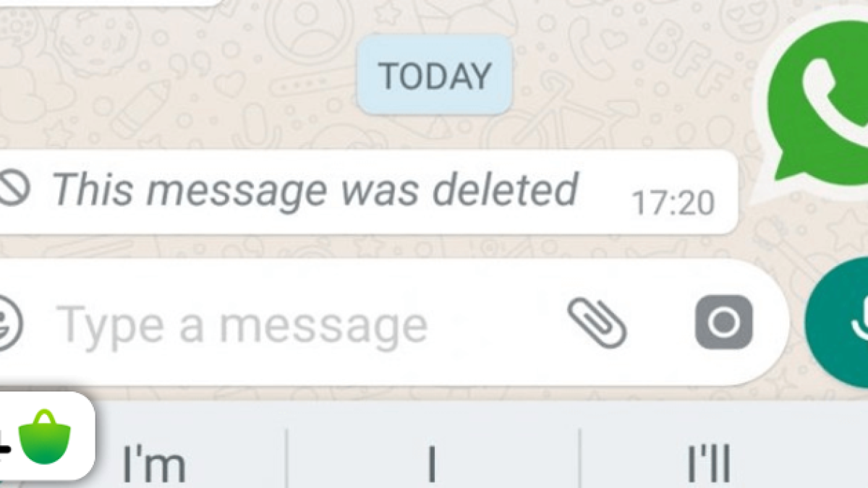Screen dimensions: 868x488
Task: Click the plus sign beside the bag icon
Action: [5, 448]
